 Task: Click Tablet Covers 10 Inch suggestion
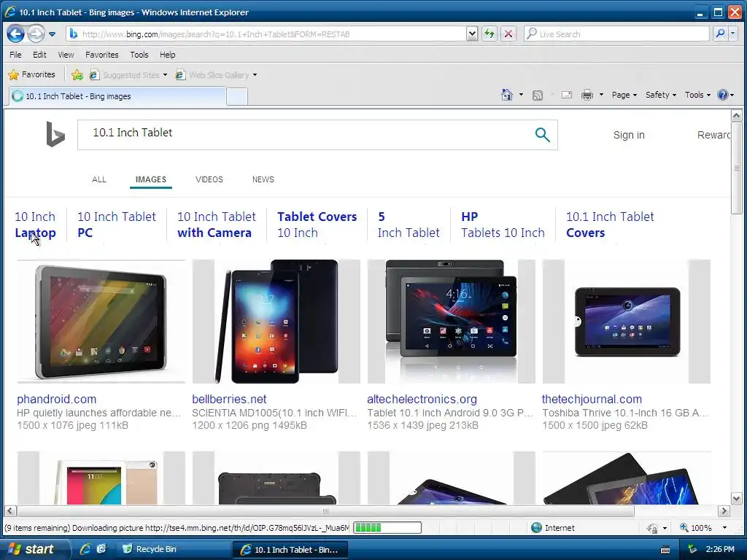[317, 225]
